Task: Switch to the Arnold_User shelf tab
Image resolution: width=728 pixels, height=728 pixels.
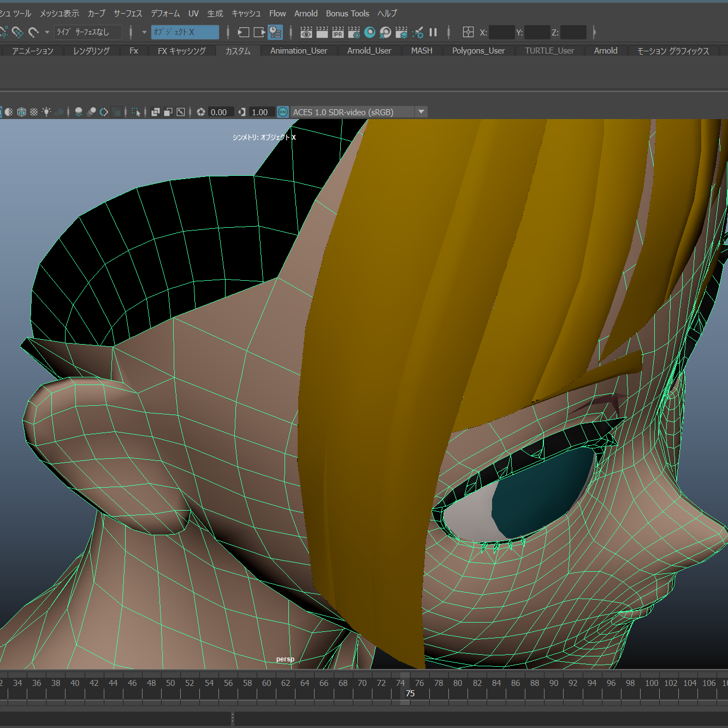Action: [x=369, y=51]
